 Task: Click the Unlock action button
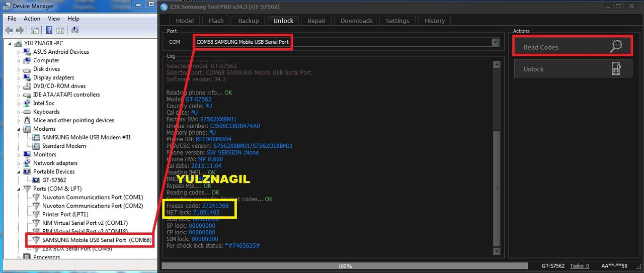point(573,69)
